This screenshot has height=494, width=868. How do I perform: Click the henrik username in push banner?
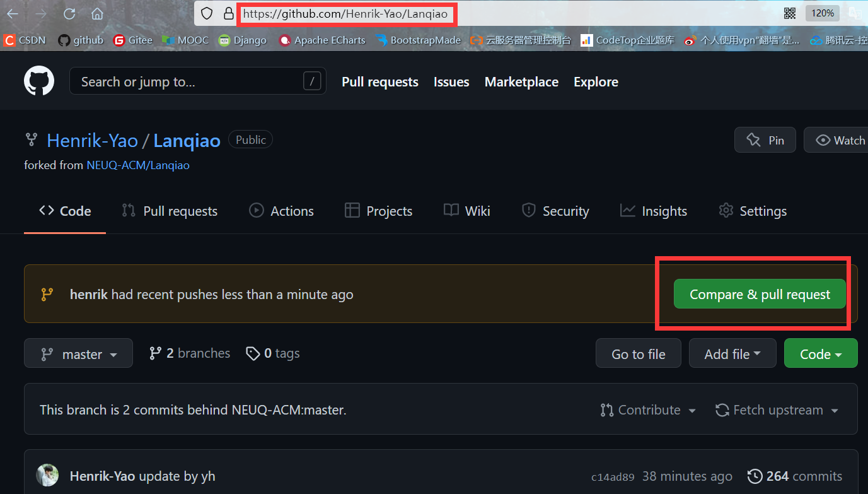coord(89,294)
